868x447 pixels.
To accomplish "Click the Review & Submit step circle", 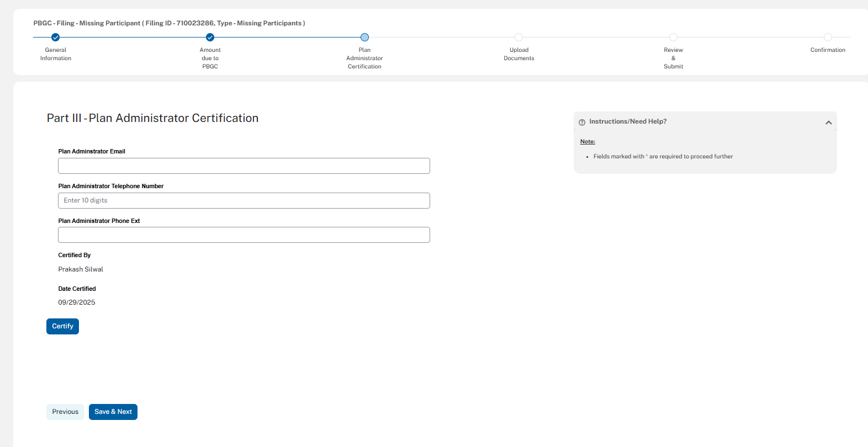I will click(x=673, y=38).
